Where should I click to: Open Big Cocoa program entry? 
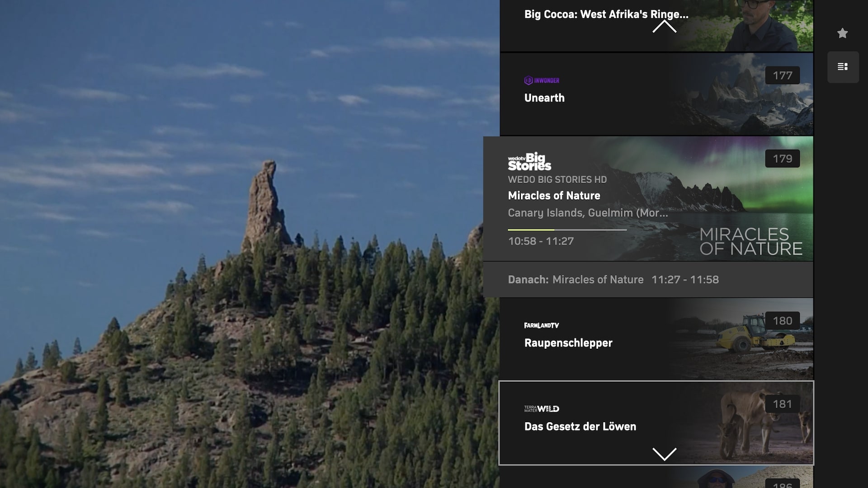click(606, 14)
